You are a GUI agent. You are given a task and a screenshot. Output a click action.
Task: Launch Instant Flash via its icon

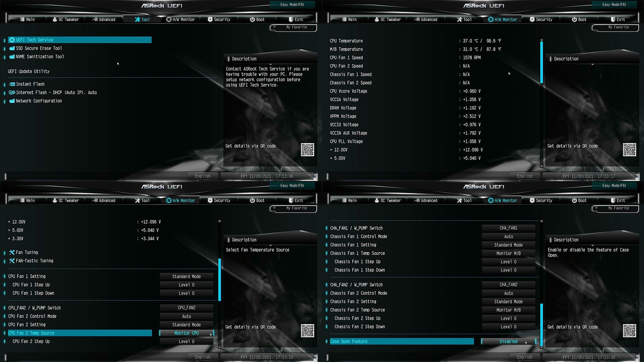click(12, 84)
